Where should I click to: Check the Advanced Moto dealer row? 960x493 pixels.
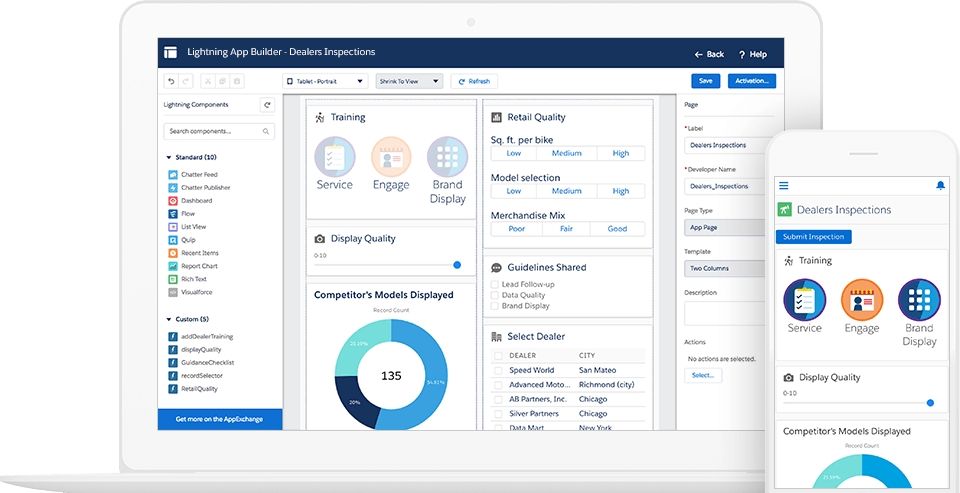(498, 385)
